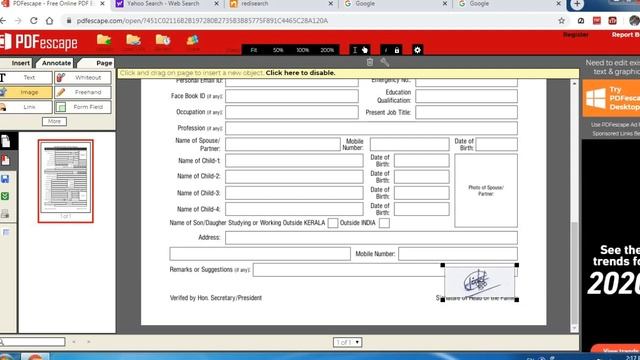This screenshot has width=640, height=360.
Task: Choose the Freehand pencil tool
Action: [x=83, y=92]
